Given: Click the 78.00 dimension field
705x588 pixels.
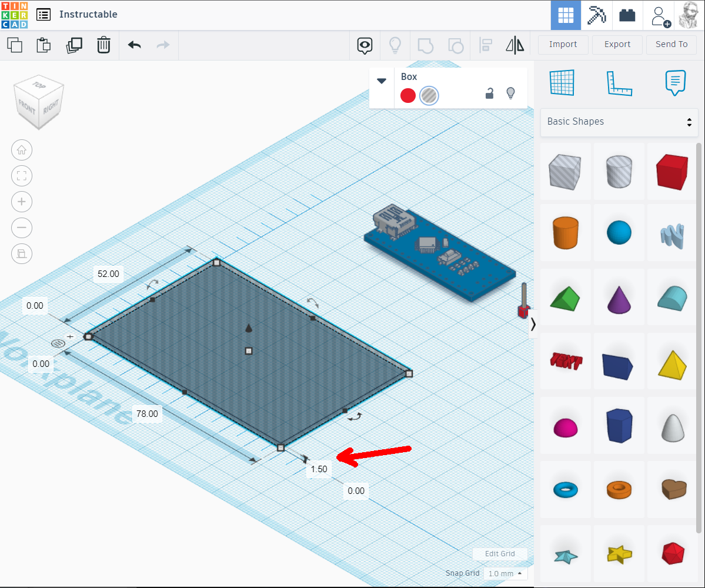Looking at the screenshot, I should pyautogui.click(x=147, y=413).
